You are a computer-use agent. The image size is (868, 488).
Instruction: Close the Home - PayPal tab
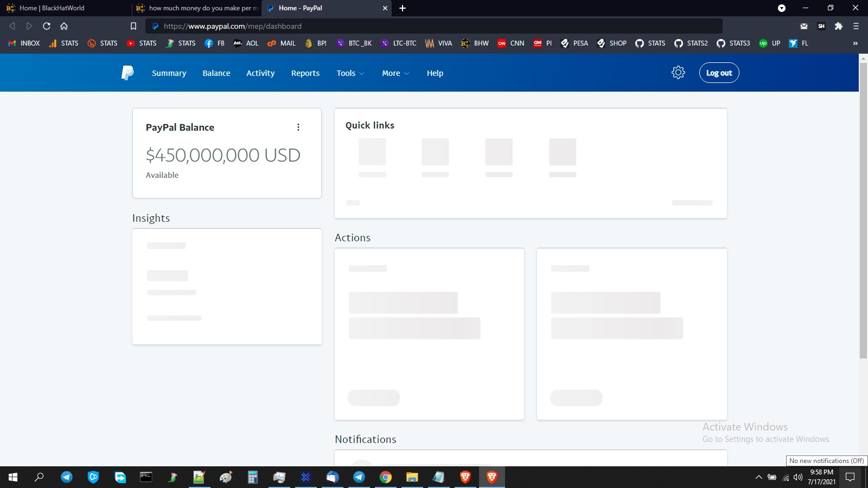[x=385, y=8]
